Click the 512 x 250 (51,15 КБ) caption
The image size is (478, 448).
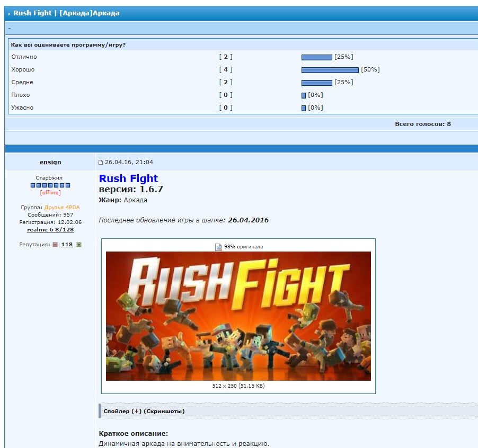pyautogui.click(x=238, y=386)
